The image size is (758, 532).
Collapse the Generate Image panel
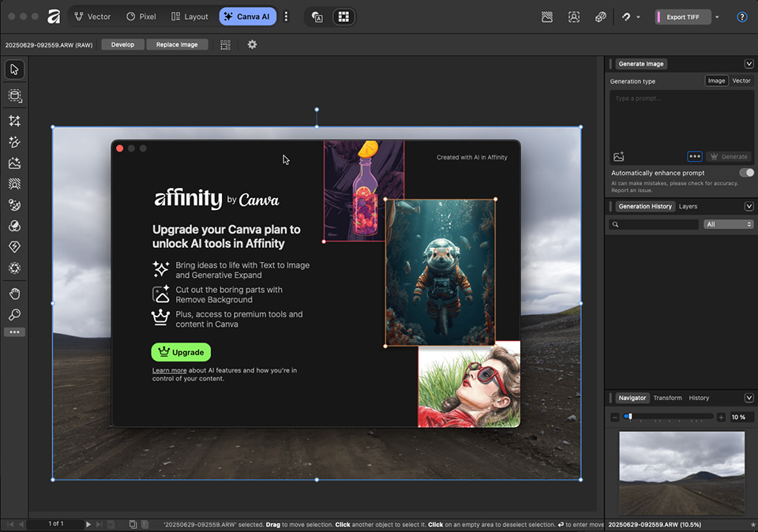[x=748, y=63]
